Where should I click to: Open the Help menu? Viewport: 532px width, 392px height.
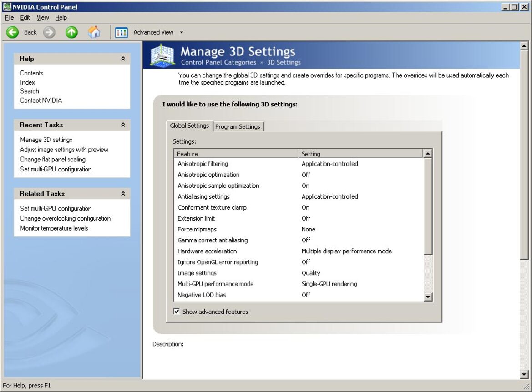pyautogui.click(x=61, y=18)
